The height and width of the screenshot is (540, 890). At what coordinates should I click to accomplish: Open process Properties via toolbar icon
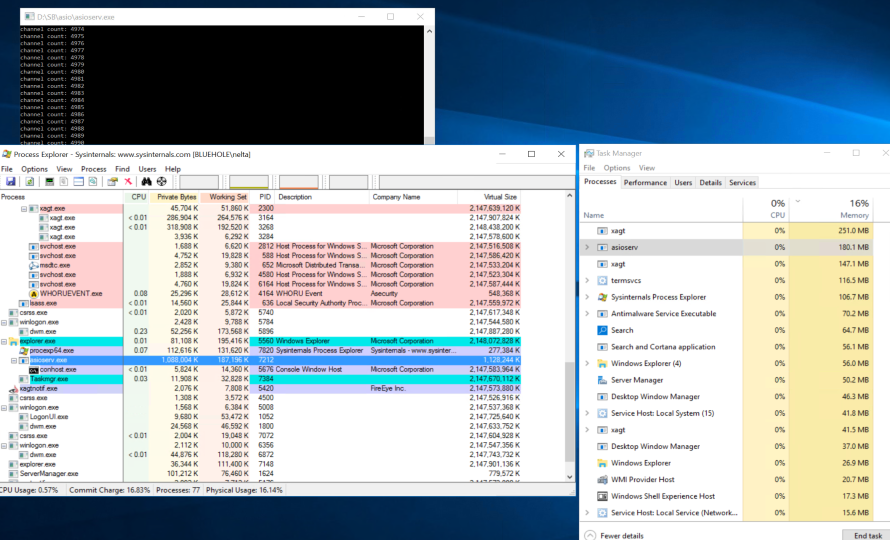[x=112, y=182]
